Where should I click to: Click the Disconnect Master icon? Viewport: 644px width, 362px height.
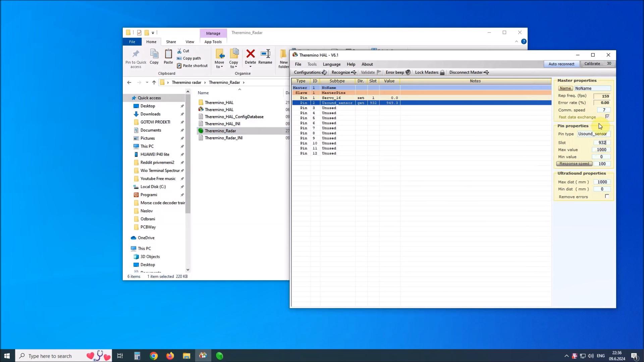click(487, 72)
